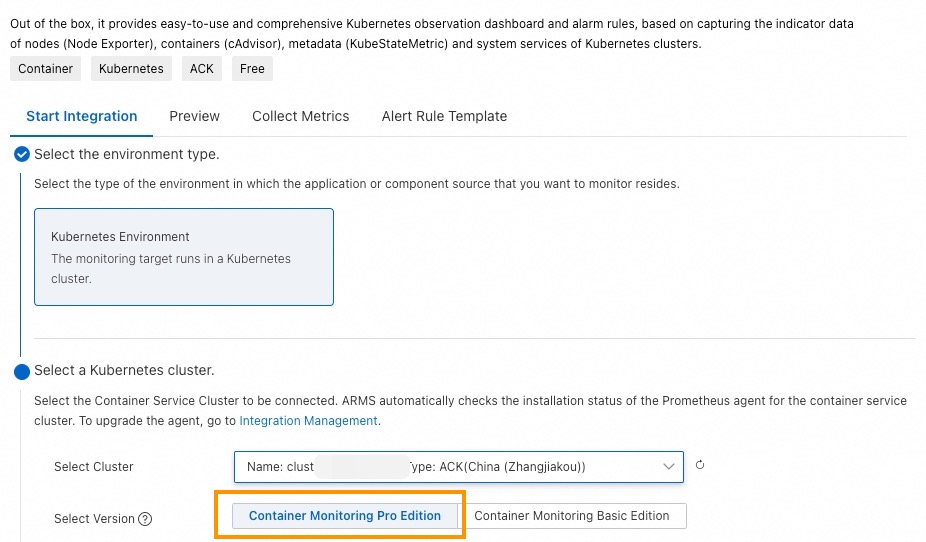Screen dimensions: 926x542
Task: Follow the Integration Management link
Action: click(308, 421)
